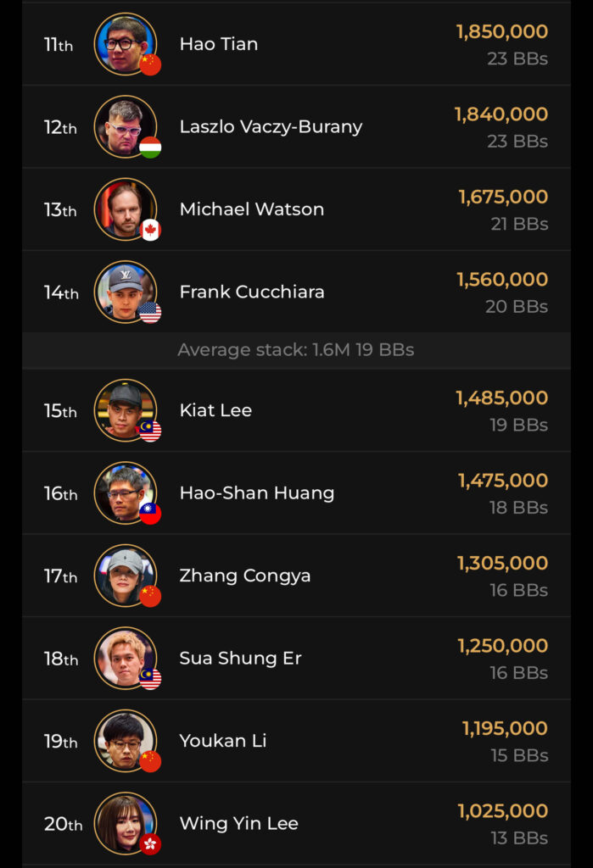Open Frank Cucchiara's player name link
The image size is (593, 868).
click(252, 292)
